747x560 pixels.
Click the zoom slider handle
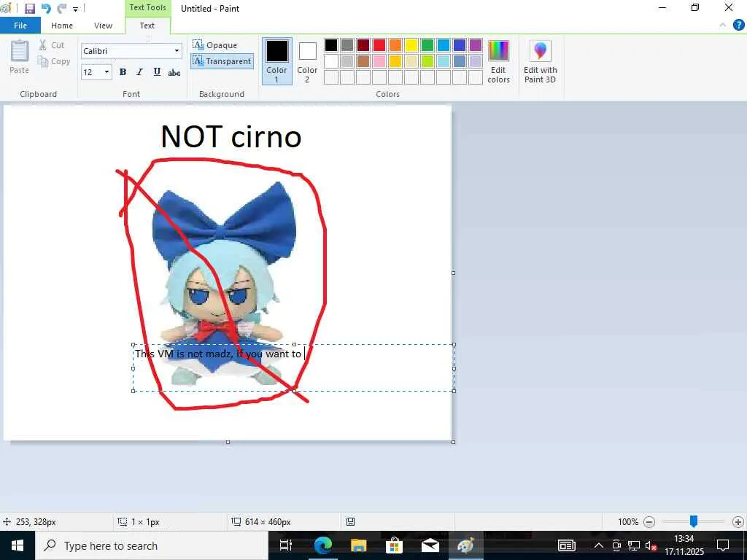pos(694,521)
